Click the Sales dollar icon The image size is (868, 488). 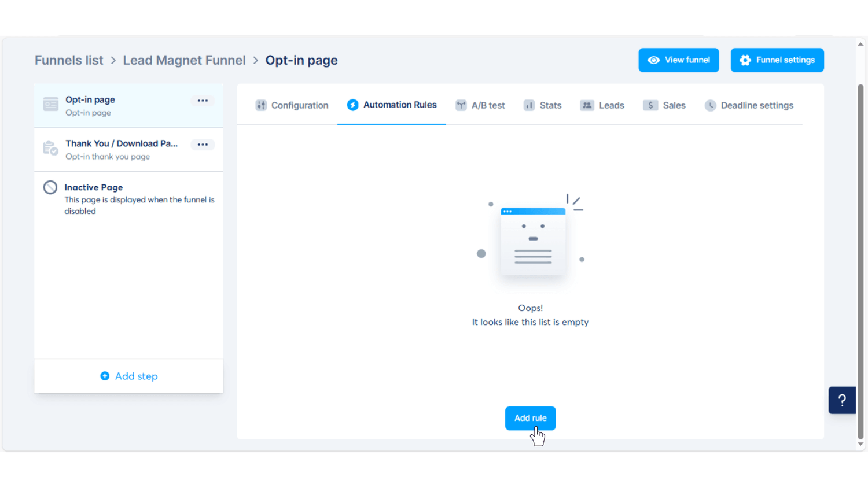point(650,105)
